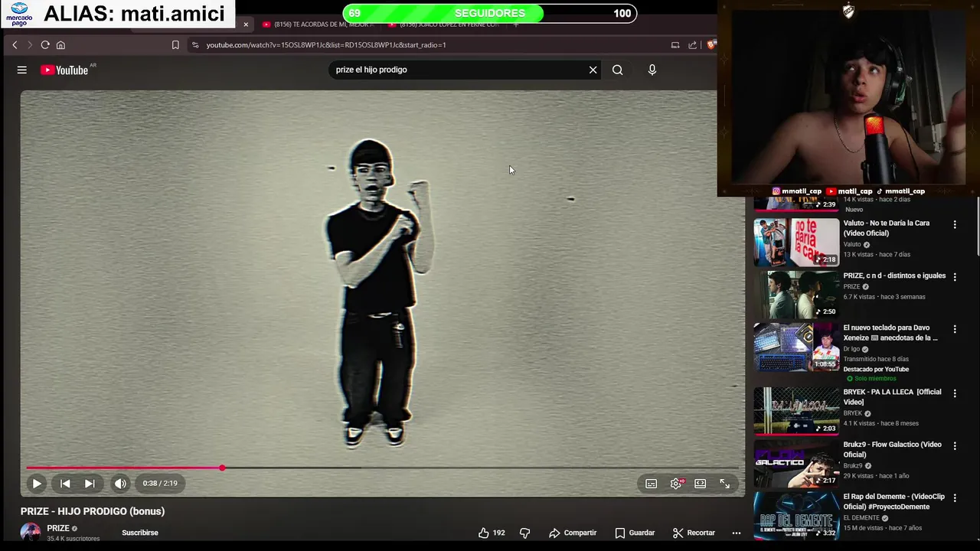This screenshot has height=551, width=980.
Task: Open El nuevo teclado para Davo thumbnail
Action: click(796, 347)
